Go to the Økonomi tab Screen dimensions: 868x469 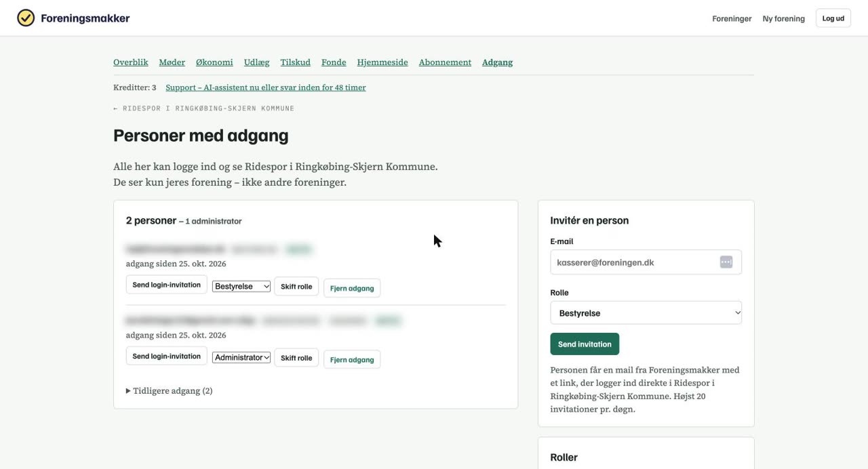pyautogui.click(x=214, y=62)
